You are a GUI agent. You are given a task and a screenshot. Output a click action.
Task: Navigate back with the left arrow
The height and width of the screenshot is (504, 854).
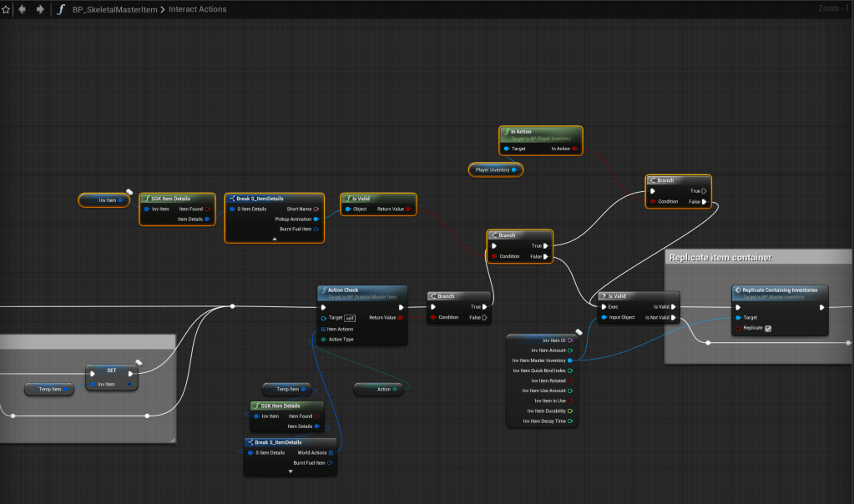(22, 9)
